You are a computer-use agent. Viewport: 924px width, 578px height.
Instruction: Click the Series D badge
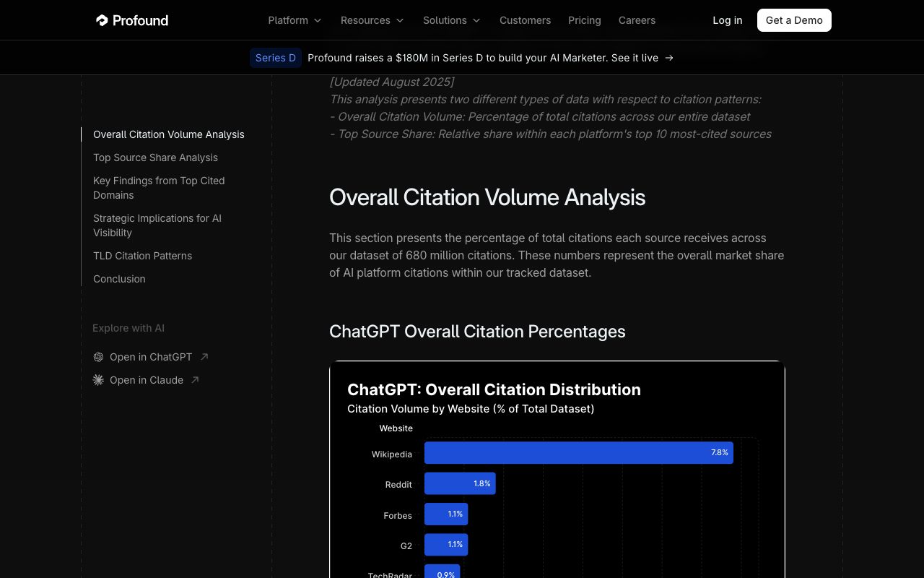(276, 58)
